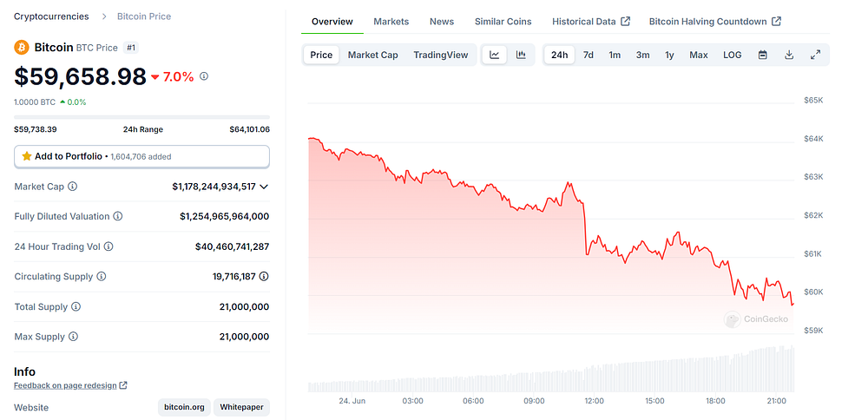Click the 24h Range progress bar
Screen dimensions: 868x420
[x=141, y=117]
